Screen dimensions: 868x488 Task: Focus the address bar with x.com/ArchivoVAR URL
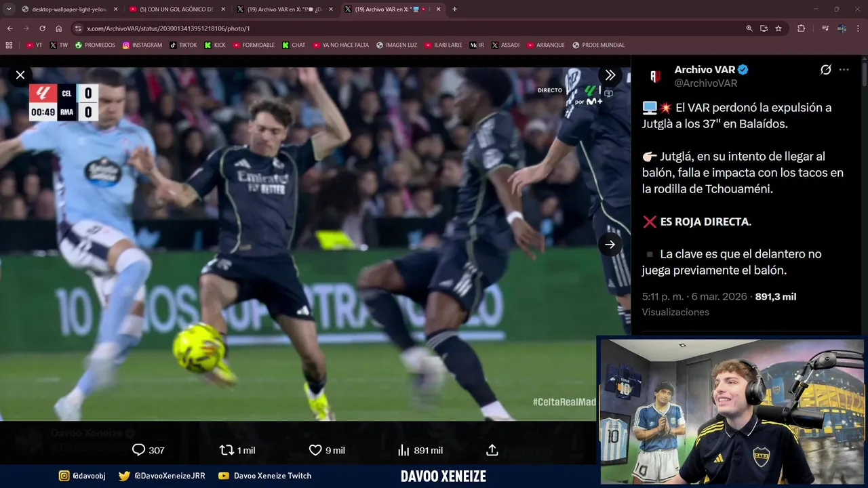pyautogui.click(x=407, y=28)
